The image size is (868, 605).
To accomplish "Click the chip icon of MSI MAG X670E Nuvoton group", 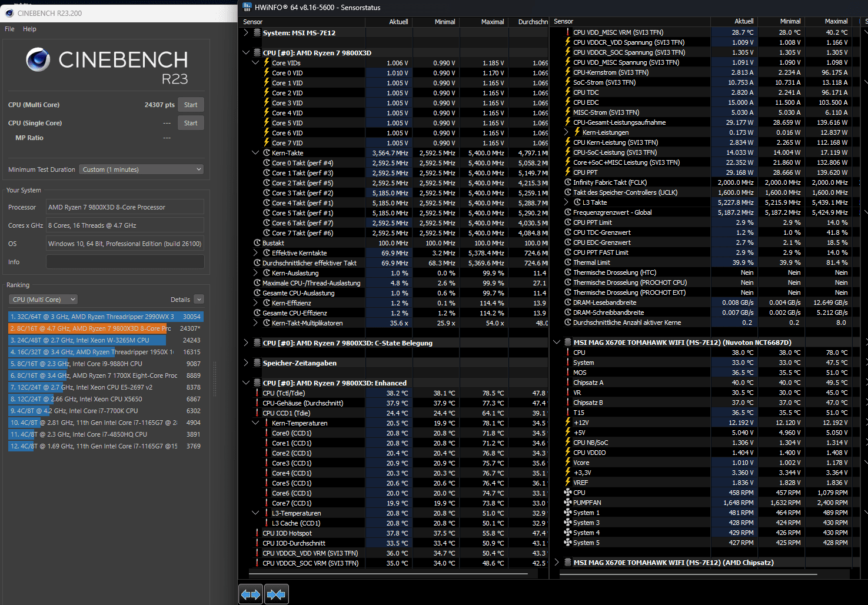I will click(568, 342).
